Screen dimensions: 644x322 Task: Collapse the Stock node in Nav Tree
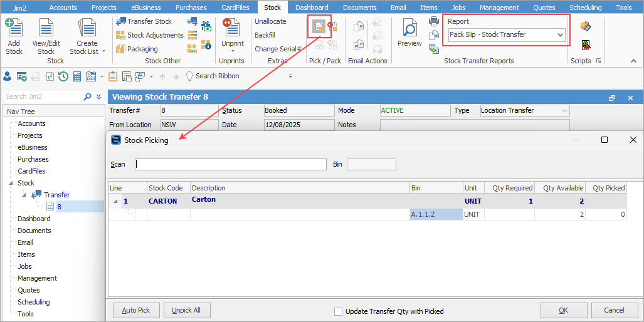pos(11,184)
